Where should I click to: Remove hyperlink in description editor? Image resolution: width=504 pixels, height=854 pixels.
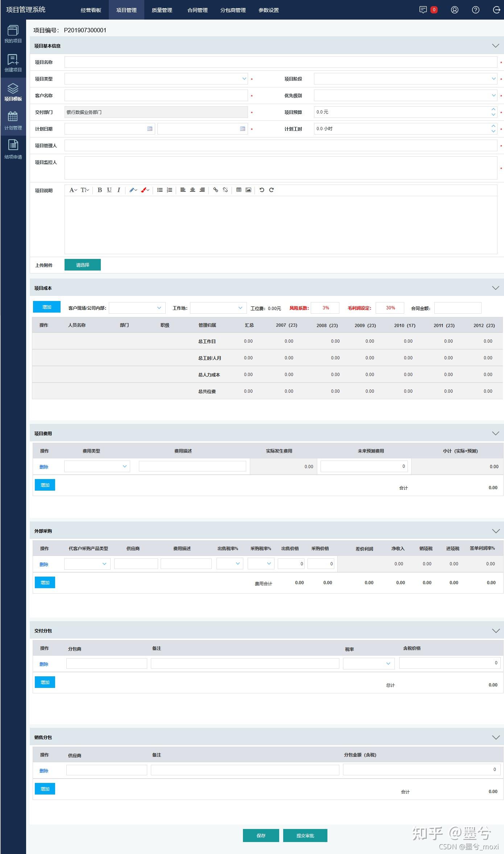tap(225, 190)
